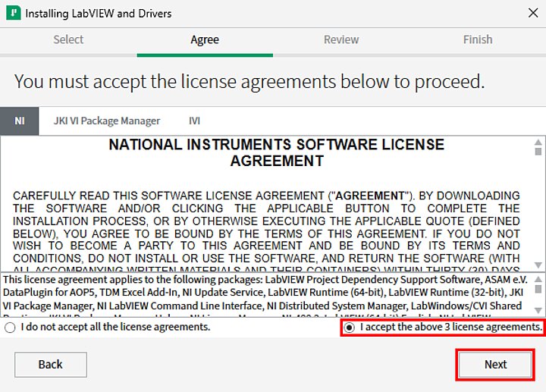Click the Back button

click(x=51, y=365)
